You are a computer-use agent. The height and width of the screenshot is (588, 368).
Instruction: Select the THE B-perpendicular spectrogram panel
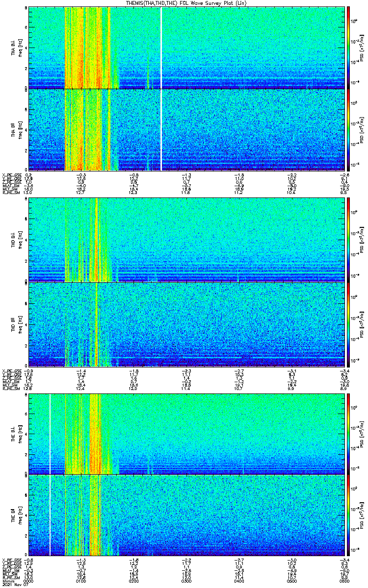point(185,434)
